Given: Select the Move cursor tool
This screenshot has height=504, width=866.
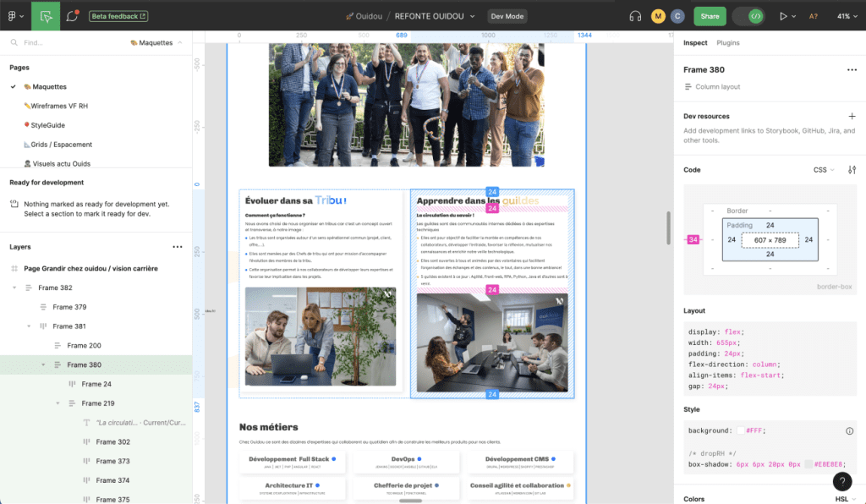Looking at the screenshot, I should tap(46, 16).
